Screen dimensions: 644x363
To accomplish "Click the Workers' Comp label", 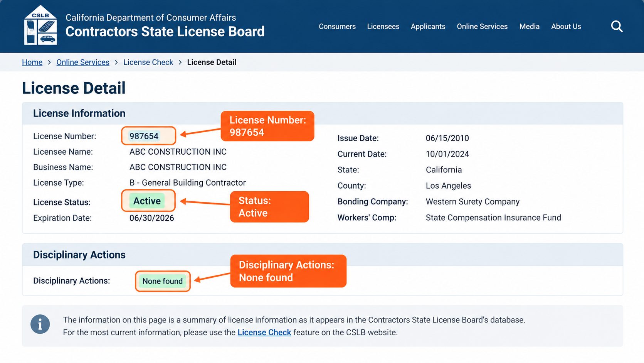I will coord(367,218).
